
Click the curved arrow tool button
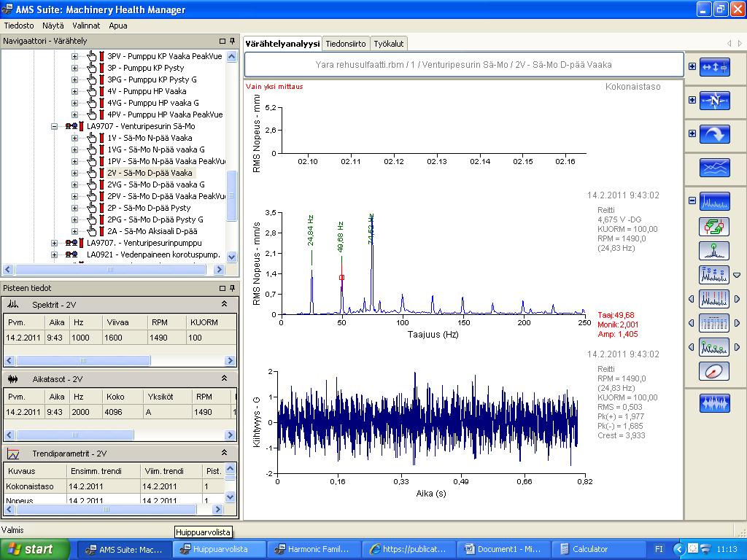pos(715,134)
